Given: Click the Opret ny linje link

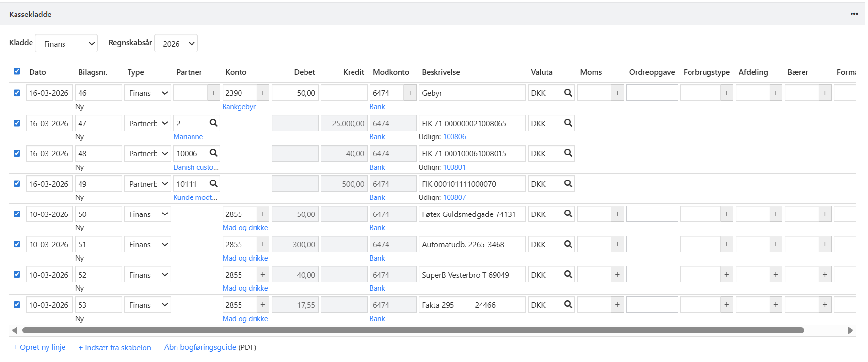Looking at the screenshot, I should pos(39,347).
